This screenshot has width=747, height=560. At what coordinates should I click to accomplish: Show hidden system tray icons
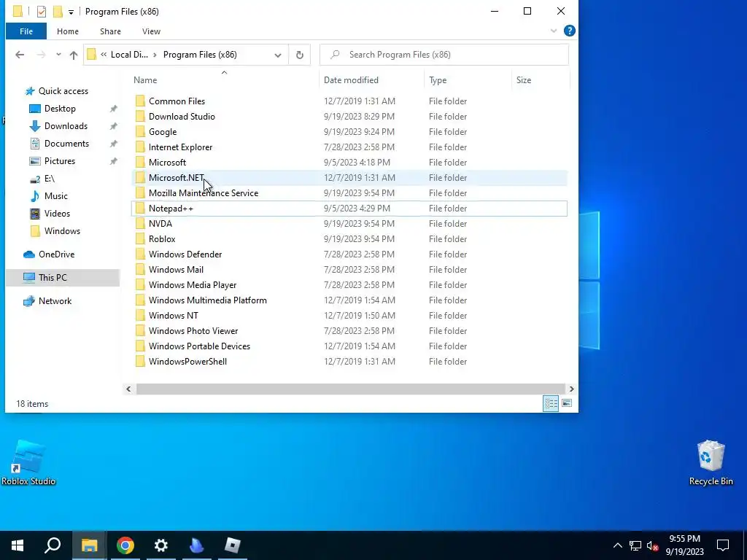[x=617, y=545]
